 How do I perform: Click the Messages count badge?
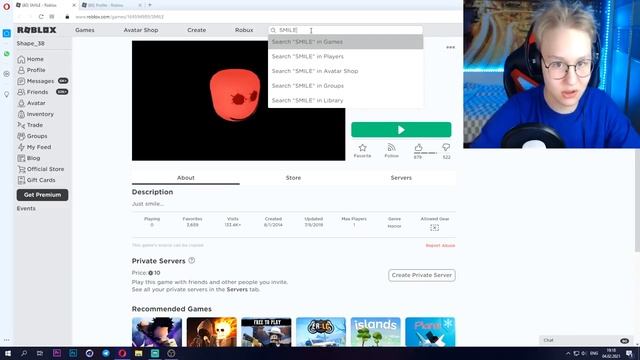[x=63, y=81]
